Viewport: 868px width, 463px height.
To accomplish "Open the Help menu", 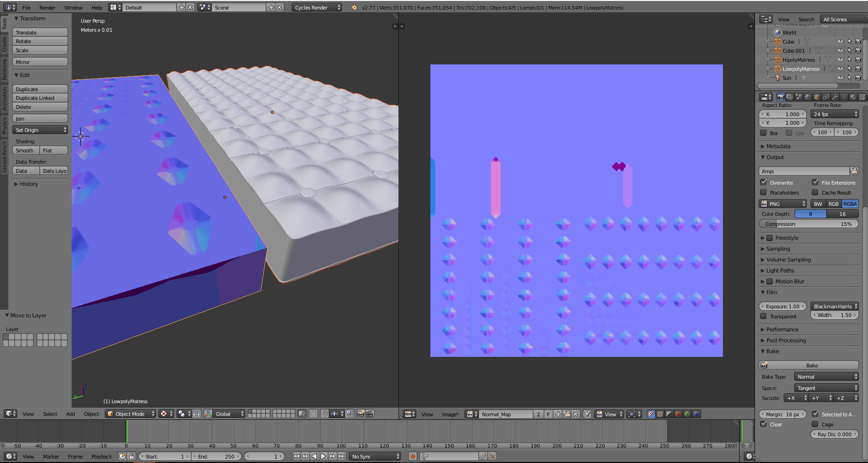I will (97, 7).
